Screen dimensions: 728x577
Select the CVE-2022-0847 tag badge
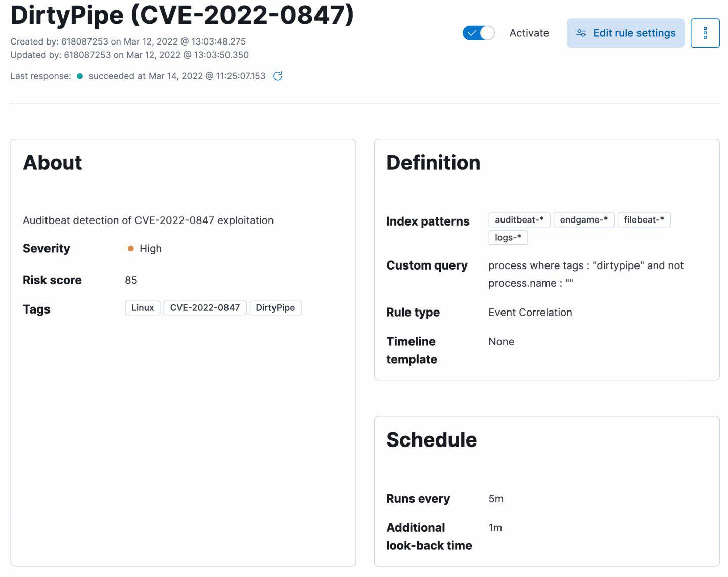coord(205,308)
